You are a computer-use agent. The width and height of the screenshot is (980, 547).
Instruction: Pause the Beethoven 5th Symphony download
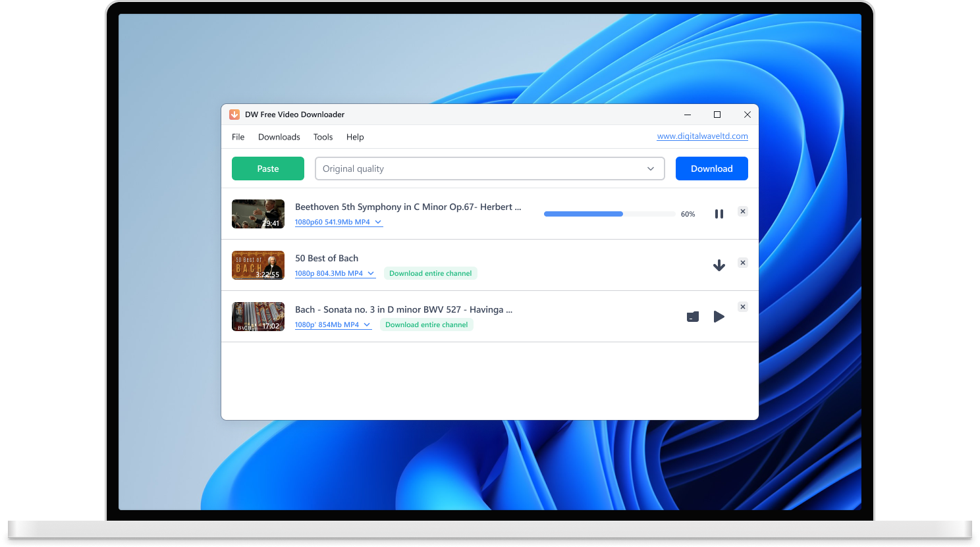tap(719, 213)
